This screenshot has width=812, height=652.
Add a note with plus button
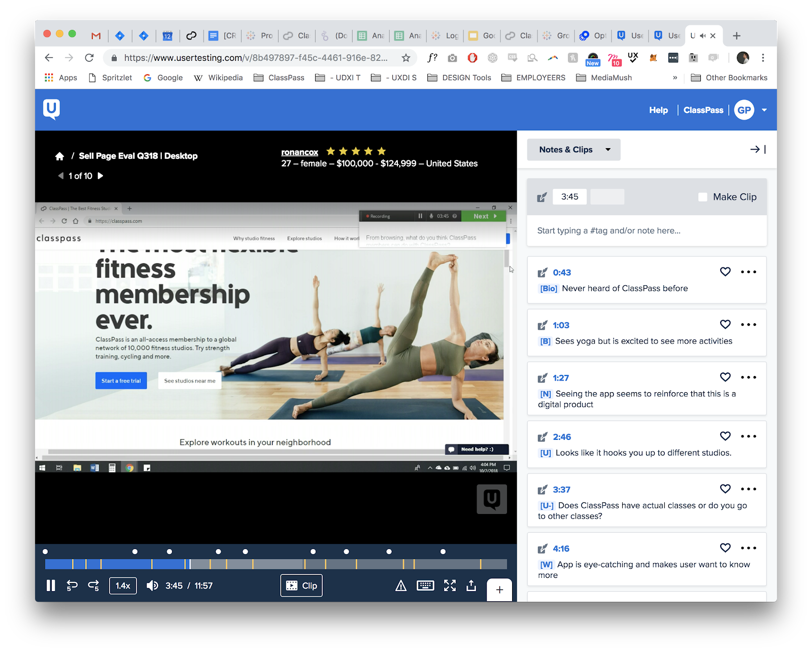[499, 590]
